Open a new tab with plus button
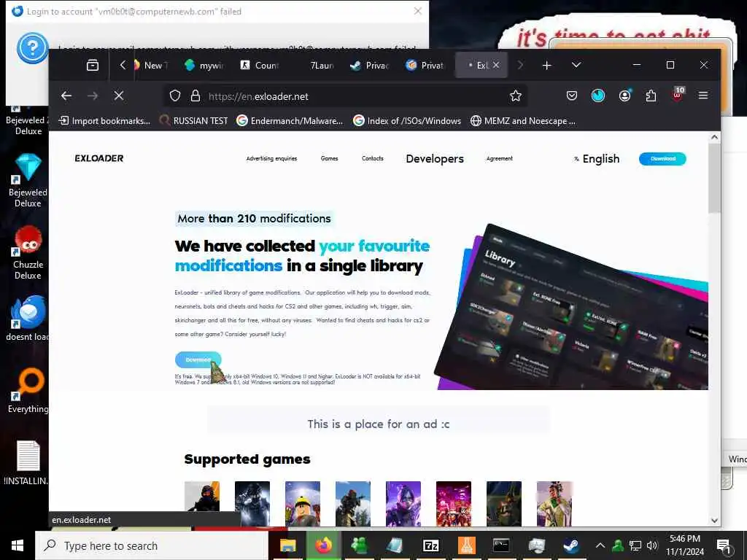Viewport: 747px width, 560px height. click(547, 65)
